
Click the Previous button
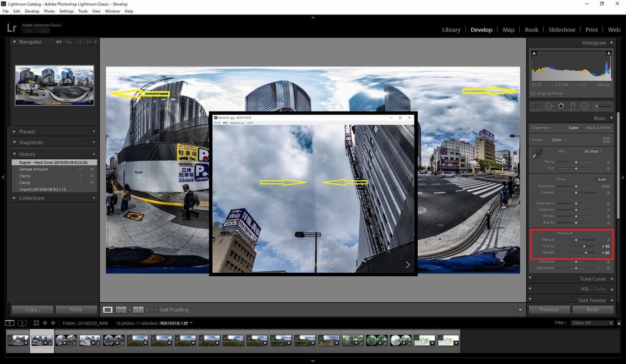click(x=549, y=310)
